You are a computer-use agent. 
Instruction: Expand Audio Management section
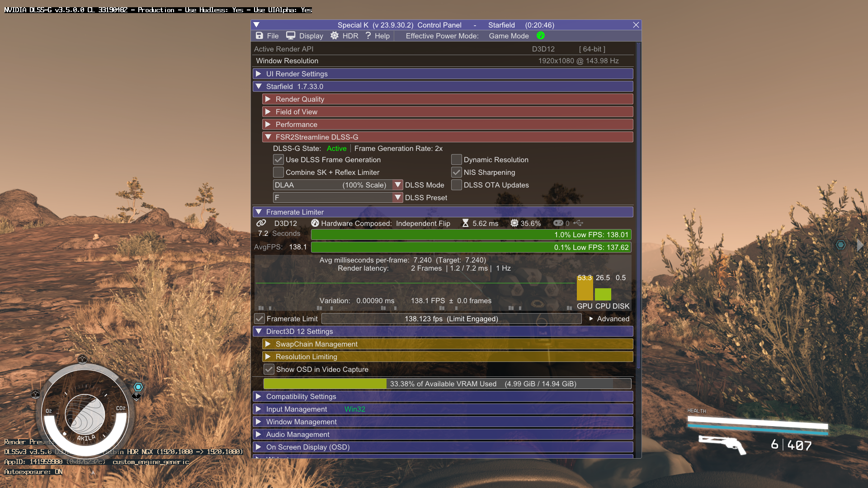tap(443, 435)
